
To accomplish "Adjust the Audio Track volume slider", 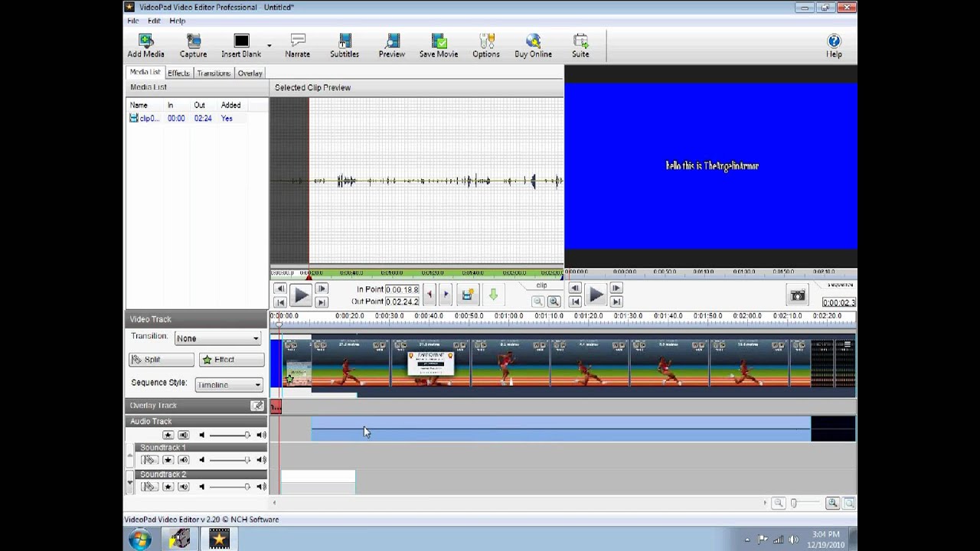I will point(230,435).
